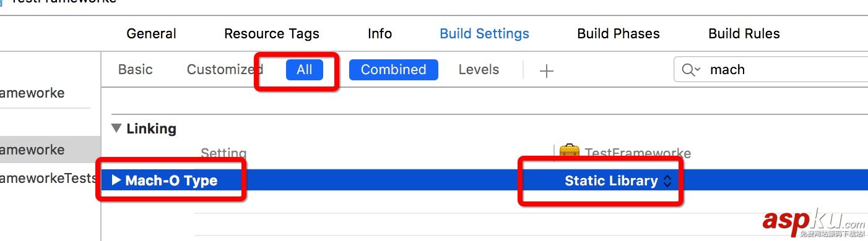Switch to Levels view mode
Screen dimensions: 868x241
[x=479, y=70]
